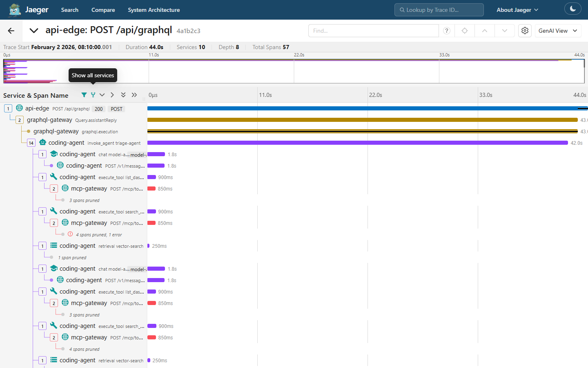
Task: Open the find help question-mark icon
Action: [447, 31]
